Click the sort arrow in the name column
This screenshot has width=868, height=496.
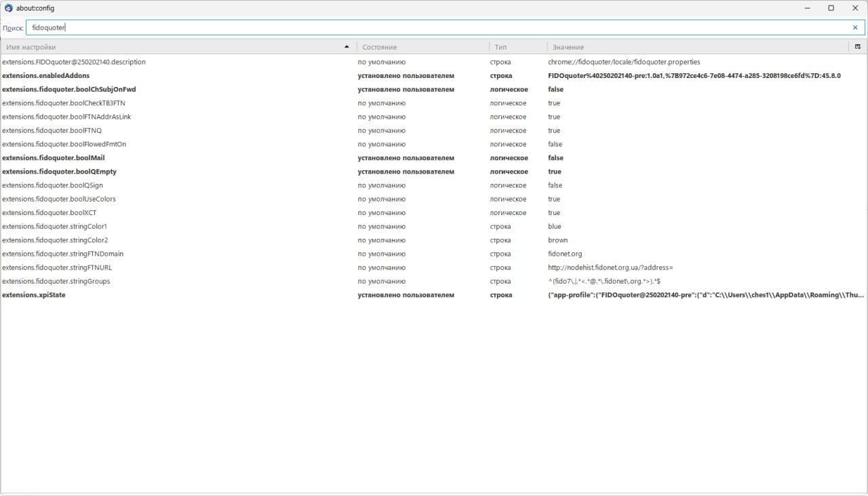(347, 47)
